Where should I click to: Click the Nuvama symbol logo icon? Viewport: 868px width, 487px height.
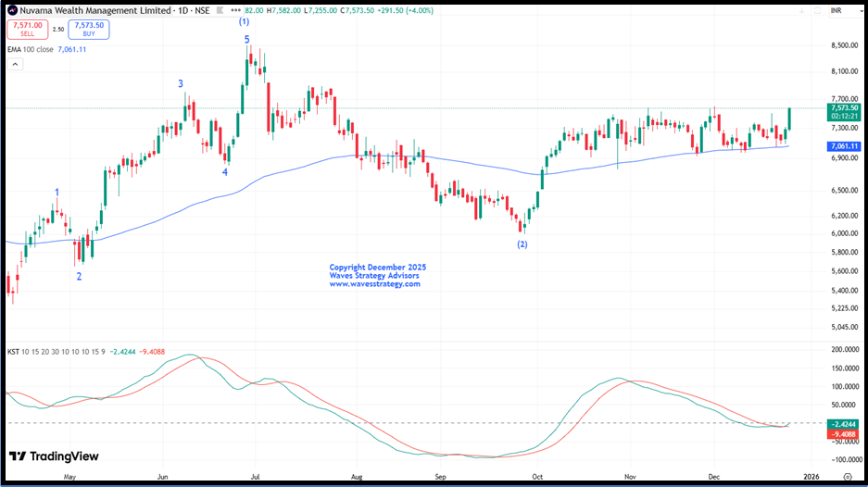[x=12, y=10]
